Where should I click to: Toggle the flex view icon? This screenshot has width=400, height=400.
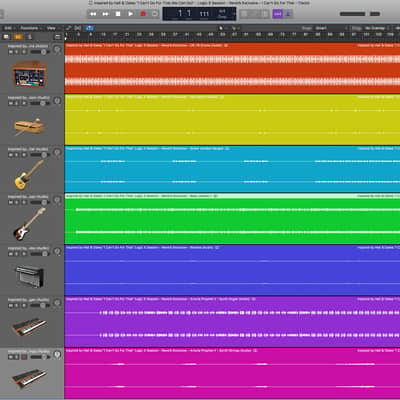78,28
